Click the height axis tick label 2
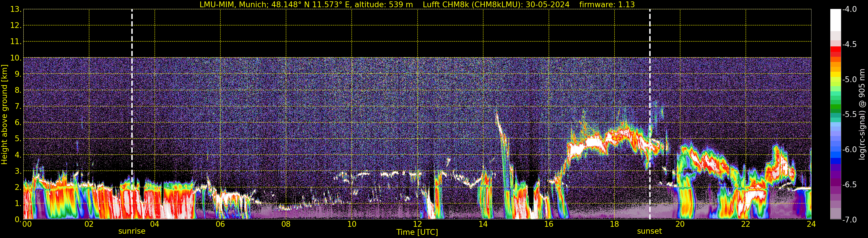 click(18, 187)
